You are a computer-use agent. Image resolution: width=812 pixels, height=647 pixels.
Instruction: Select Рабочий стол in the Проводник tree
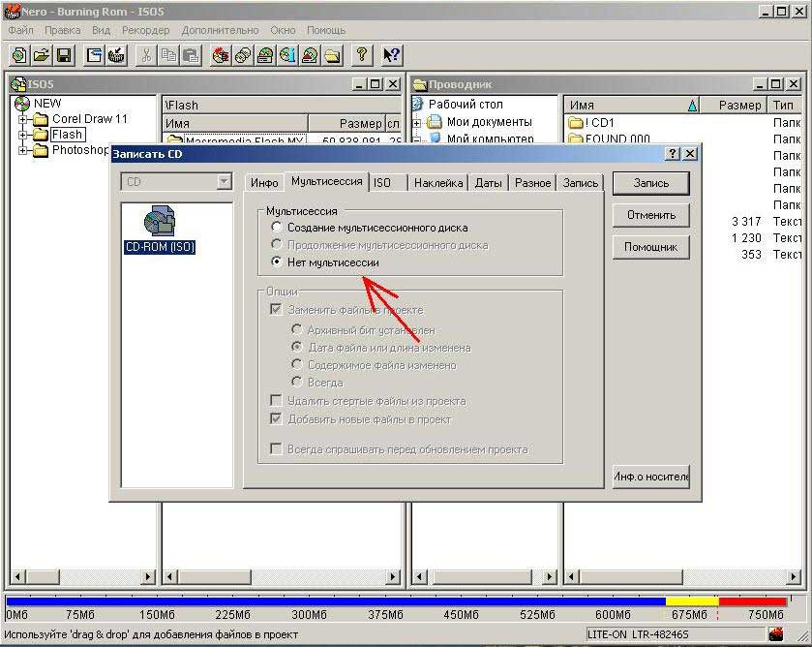coord(466,105)
